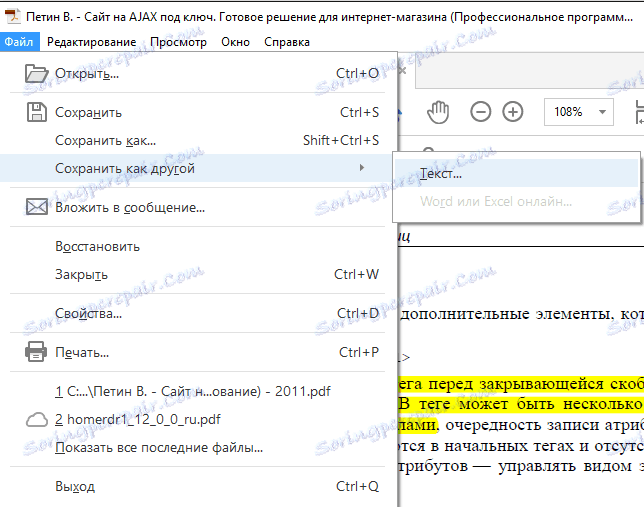Zoom in with the plus button
This screenshot has width=644, height=507.
point(513,112)
